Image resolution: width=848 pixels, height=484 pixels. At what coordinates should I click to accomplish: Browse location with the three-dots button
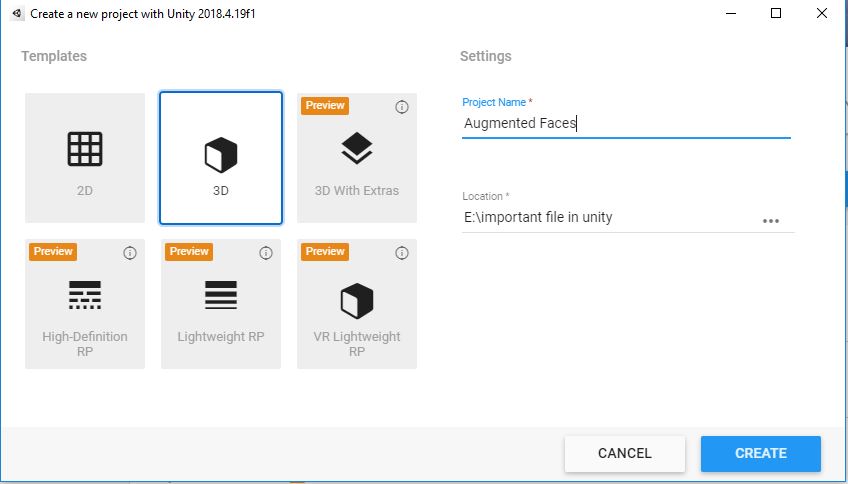point(771,221)
